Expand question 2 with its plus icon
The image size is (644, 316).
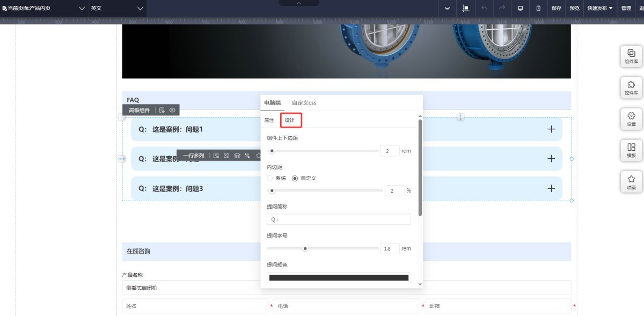click(x=551, y=159)
